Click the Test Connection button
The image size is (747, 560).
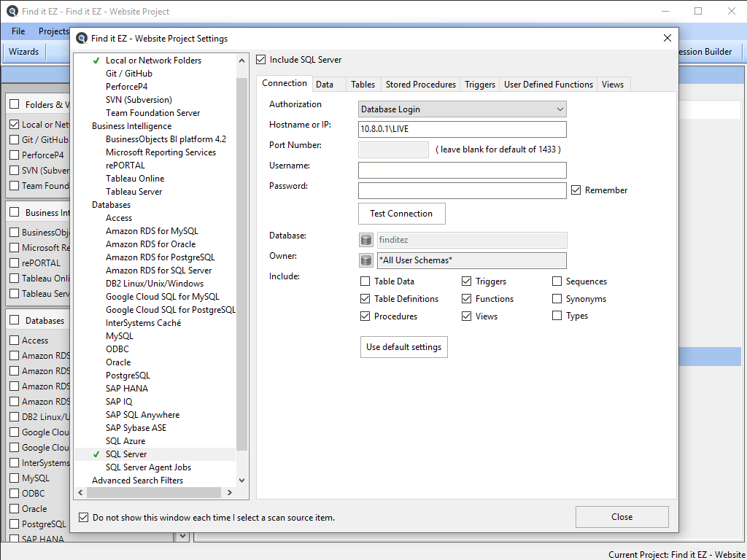[401, 214]
